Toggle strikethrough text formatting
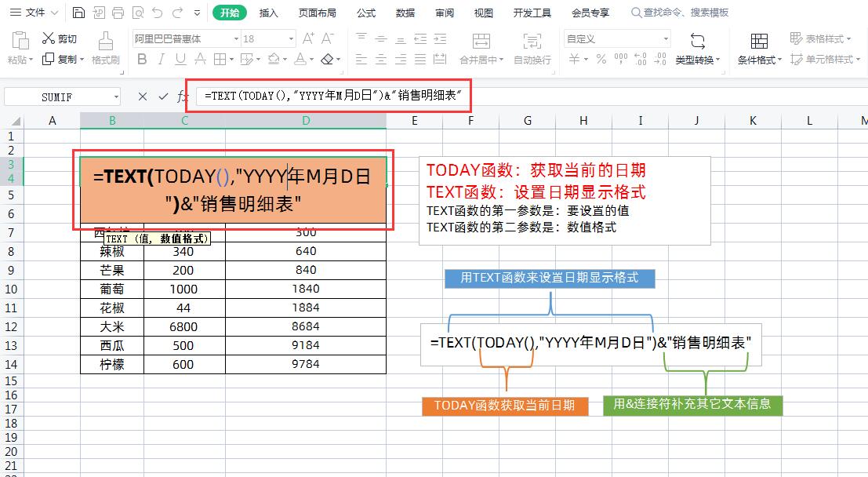The image size is (868, 477). [x=201, y=60]
